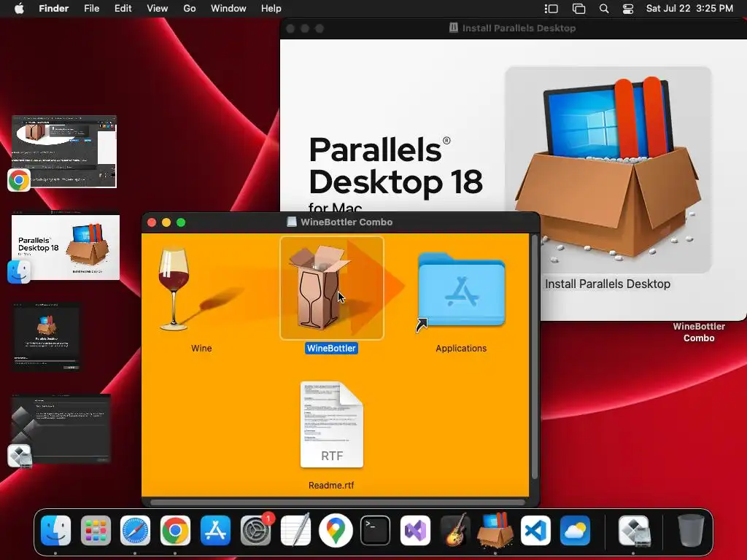Screen dimensions: 747x560
Task: Open Launchpad in the Dock
Action: pos(96,530)
